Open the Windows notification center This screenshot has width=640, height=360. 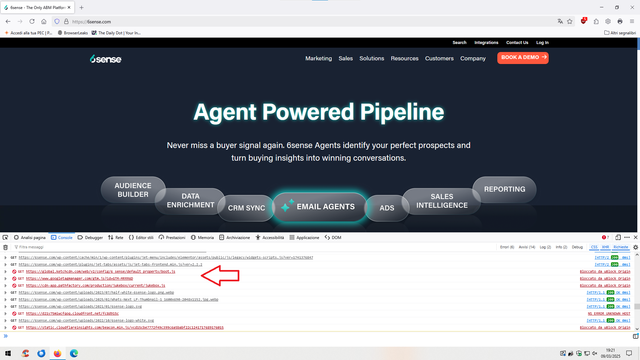pyautogui.click(x=629, y=353)
